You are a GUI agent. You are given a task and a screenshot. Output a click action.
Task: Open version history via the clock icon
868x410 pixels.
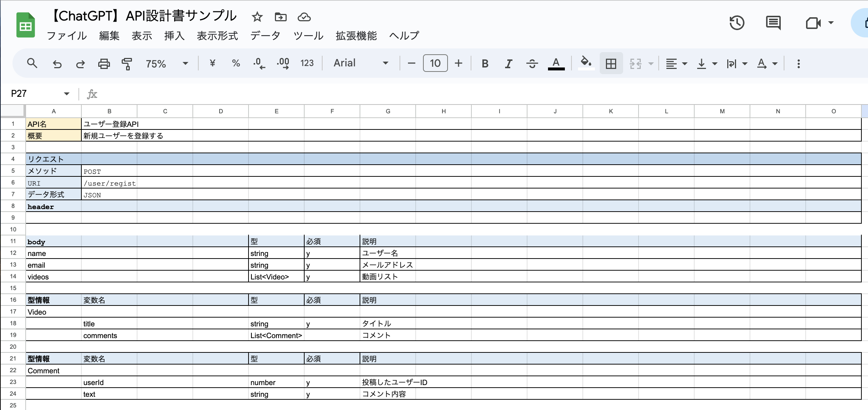[x=737, y=23]
